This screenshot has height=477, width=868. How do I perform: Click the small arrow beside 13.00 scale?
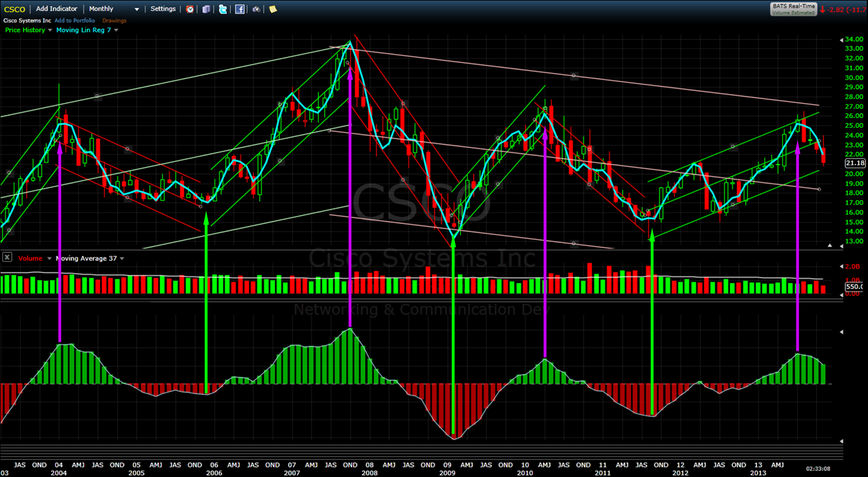coord(842,246)
